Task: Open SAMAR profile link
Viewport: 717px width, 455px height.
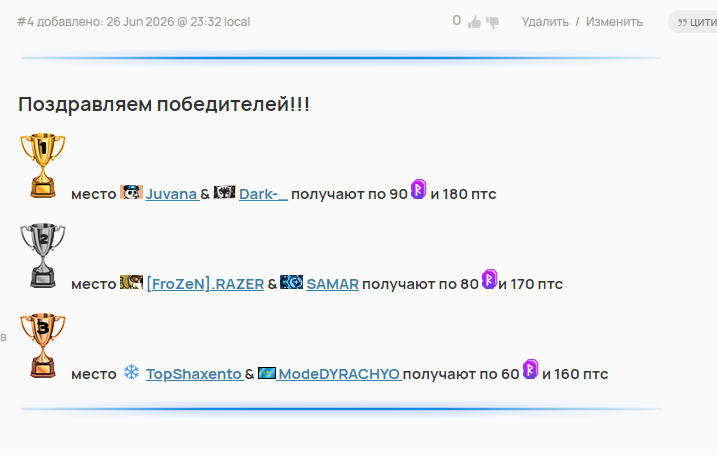Action: coord(332,284)
